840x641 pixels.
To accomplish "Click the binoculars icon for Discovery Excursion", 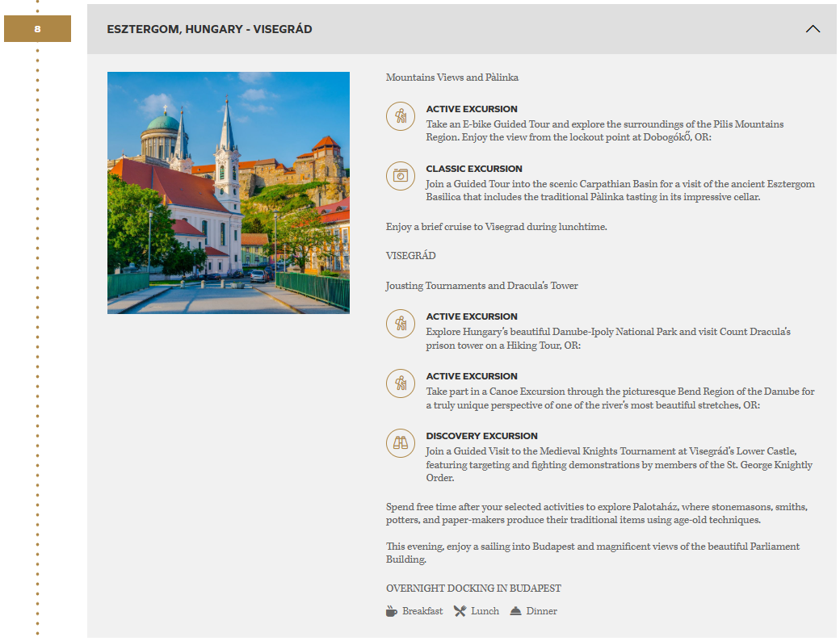I will pyautogui.click(x=401, y=443).
